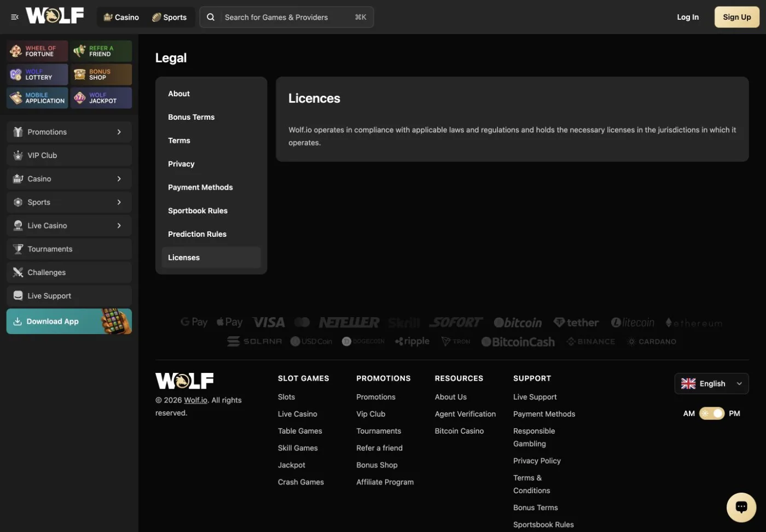This screenshot has width=766, height=532.
Task: Open the Wolf Lottery tile
Action: tap(37, 74)
